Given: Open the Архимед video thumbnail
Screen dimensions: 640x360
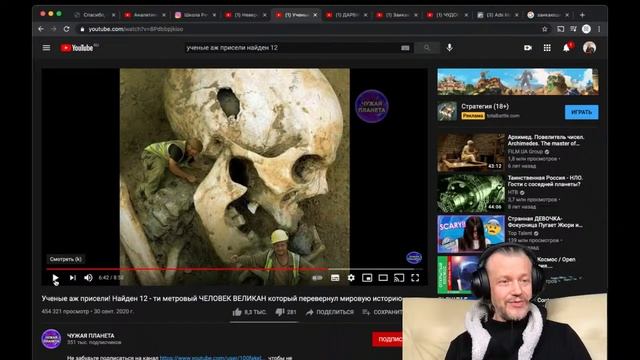Looking at the screenshot, I should pyautogui.click(x=471, y=152).
